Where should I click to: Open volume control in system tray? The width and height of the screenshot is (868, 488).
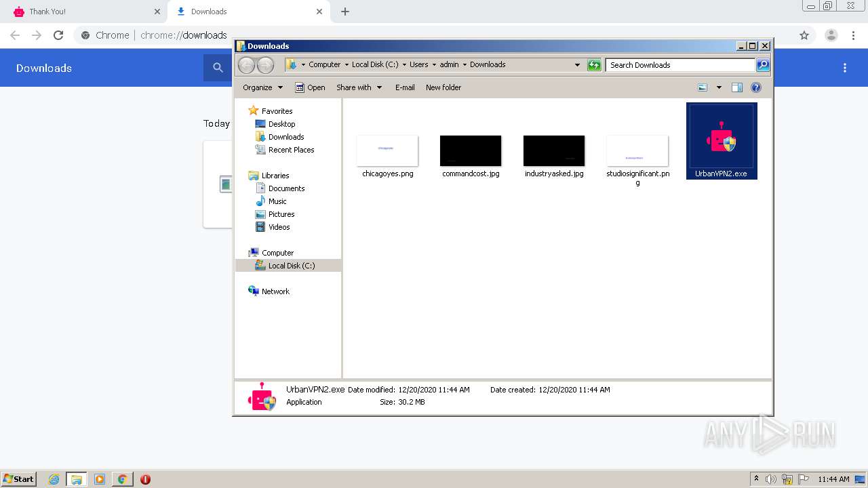coord(771,479)
